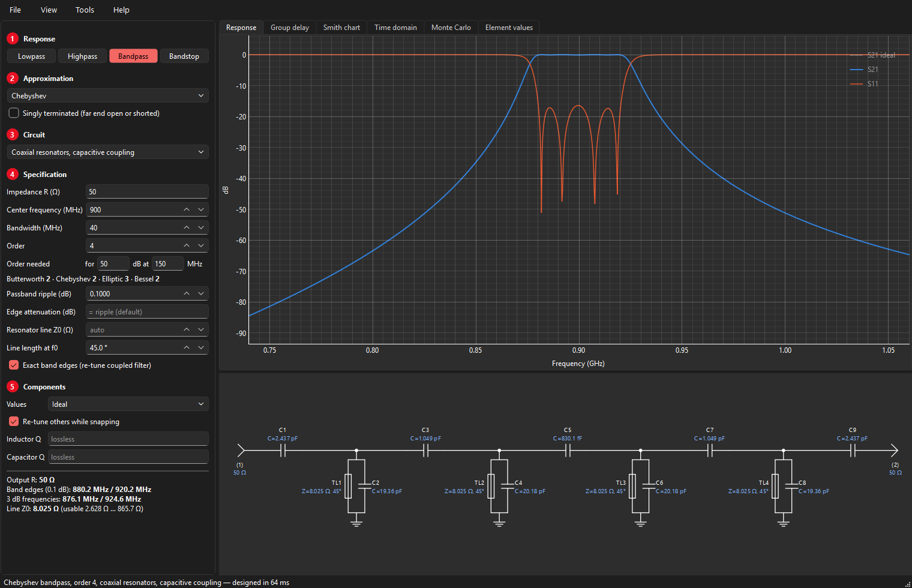Click the Edge attenuation input field
The width and height of the screenshot is (912, 588).
[x=147, y=311]
